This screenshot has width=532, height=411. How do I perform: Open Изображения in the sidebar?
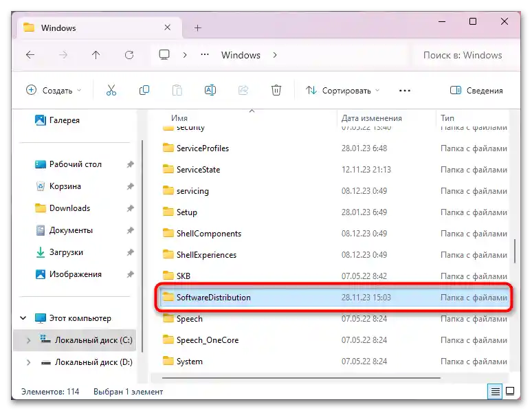pyautogui.click(x=68, y=274)
